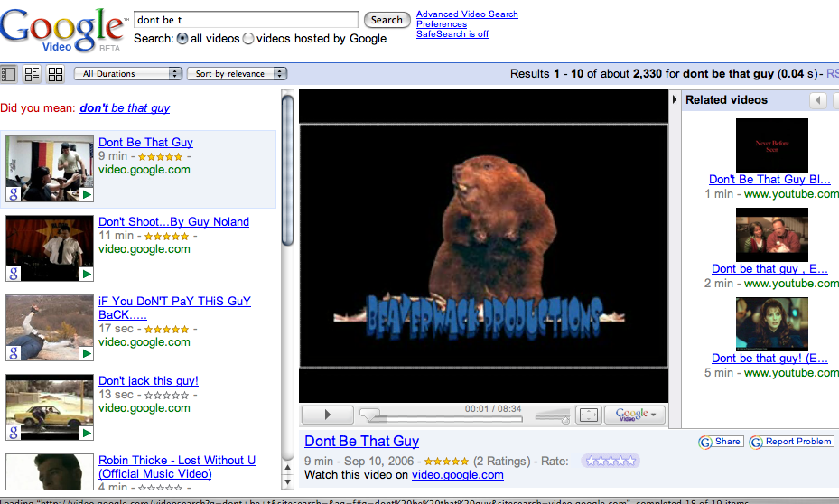Click the green play icon on Don't Shoot thumbnail
Image resolution: width=839 pixels, height=504 pixels.
[87, 275]
